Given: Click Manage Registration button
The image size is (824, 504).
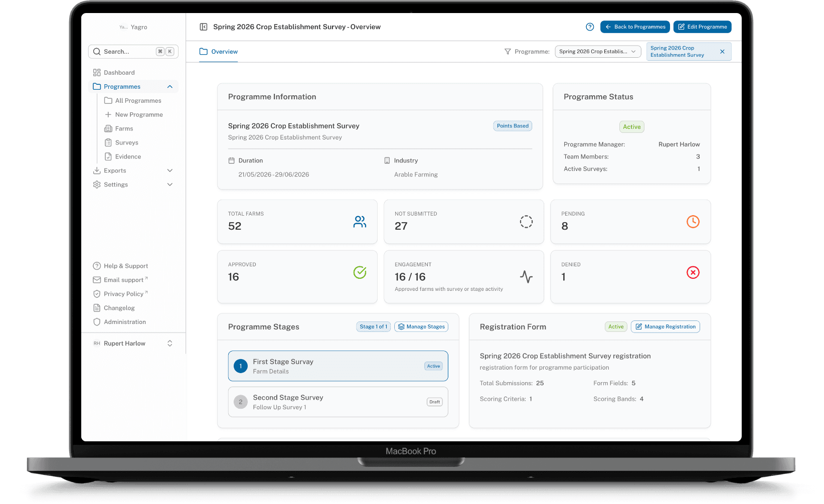Looking at the screenshot, I should point(666,327).
